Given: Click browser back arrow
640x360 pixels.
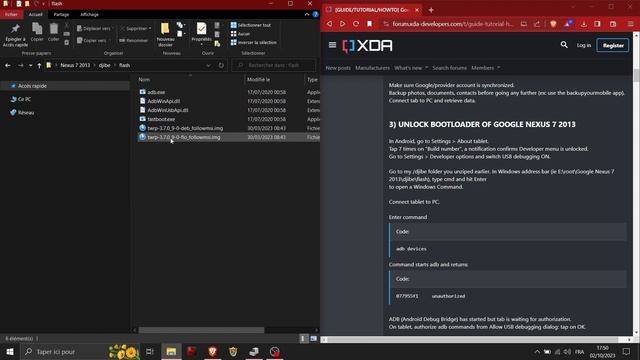Looking at the screenshot, I should [x=329, y=24].
